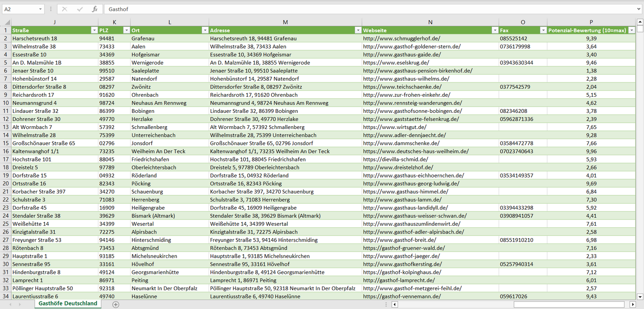
Task: Click the vertical scrollbar down arrow
Action: [x=640, y=296]
